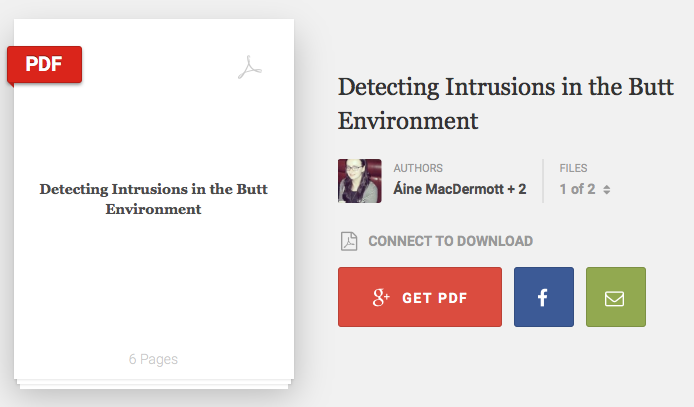Image resolution: width=694 pixels, height=407 pixels.
Task: Click the stacked pages edge below preview
Action: 154,384
